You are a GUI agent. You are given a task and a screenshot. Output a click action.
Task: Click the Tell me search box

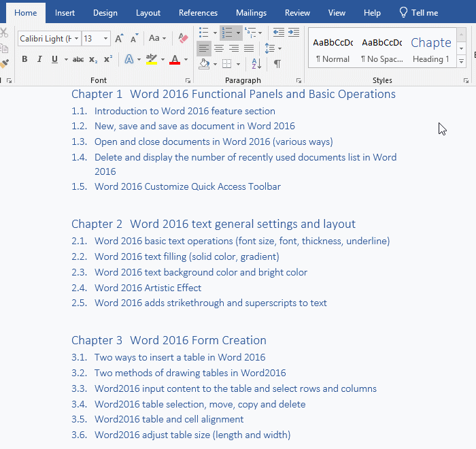tap(419, 13)
